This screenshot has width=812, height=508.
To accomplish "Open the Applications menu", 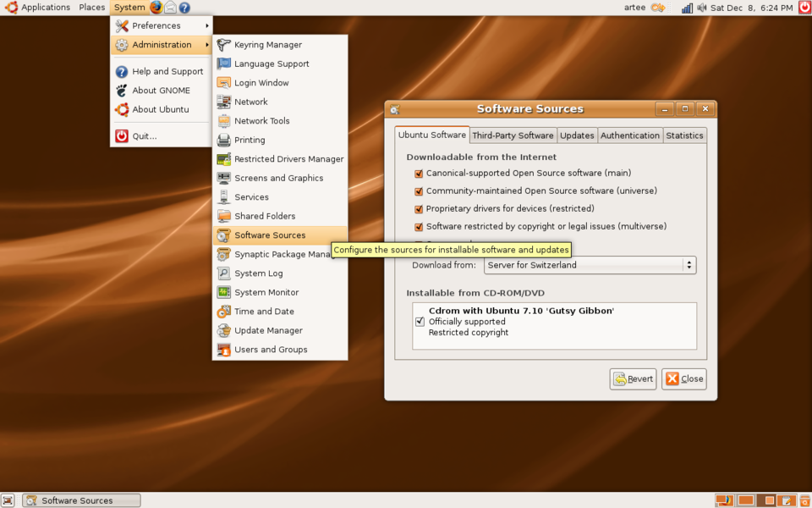I will pos(38,8).
